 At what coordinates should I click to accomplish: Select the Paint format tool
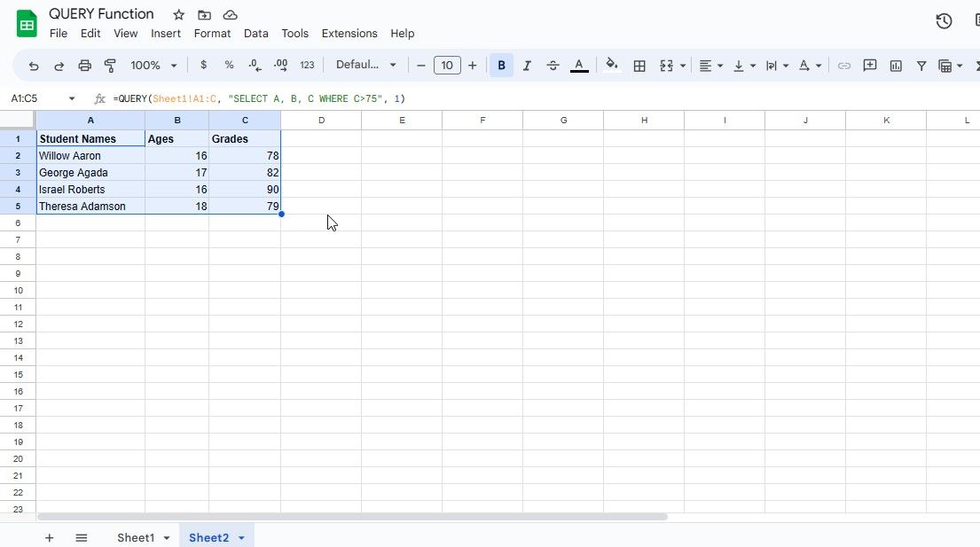click(x=110, y=65)
